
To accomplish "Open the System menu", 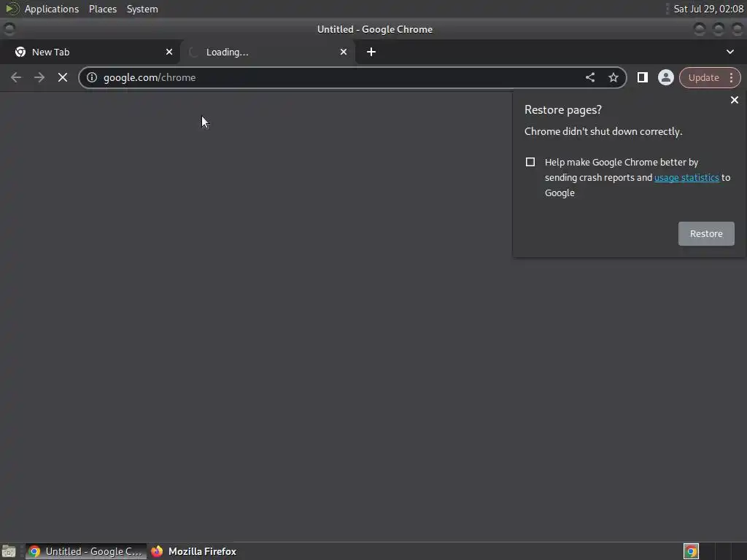I will pos(142,9).
